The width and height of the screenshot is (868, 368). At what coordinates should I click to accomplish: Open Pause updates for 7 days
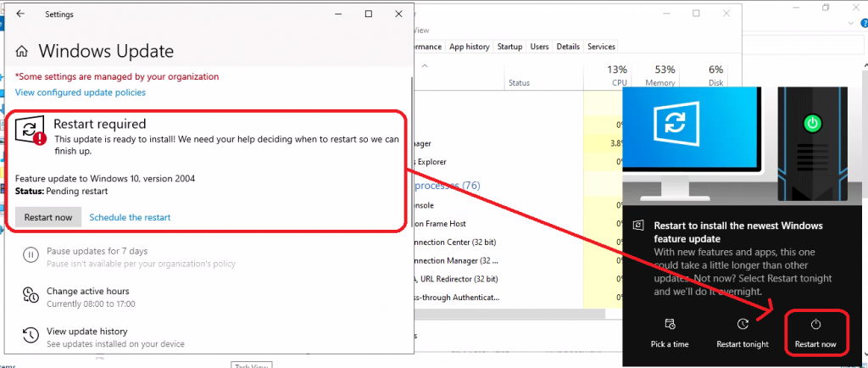(97, 251)
